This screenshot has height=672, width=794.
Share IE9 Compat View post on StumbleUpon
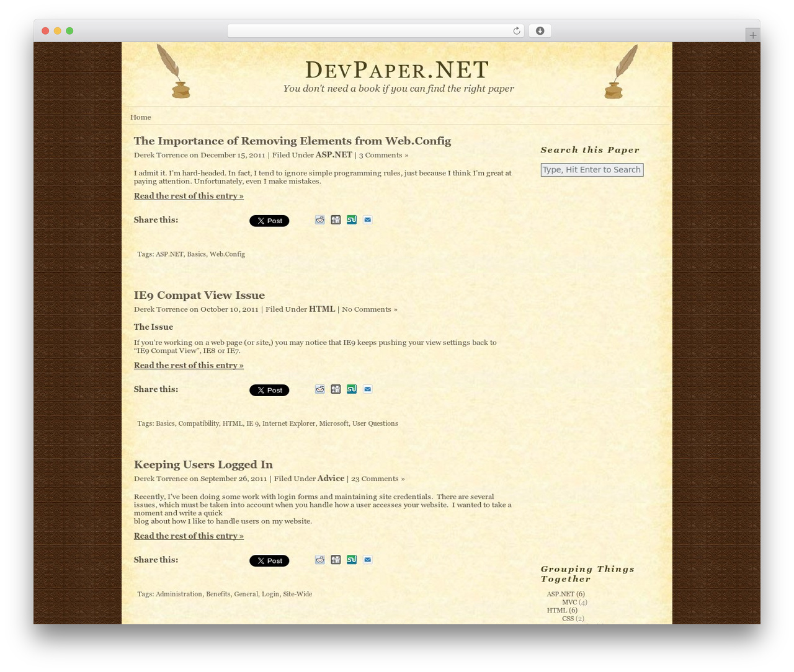click(352, 389)
